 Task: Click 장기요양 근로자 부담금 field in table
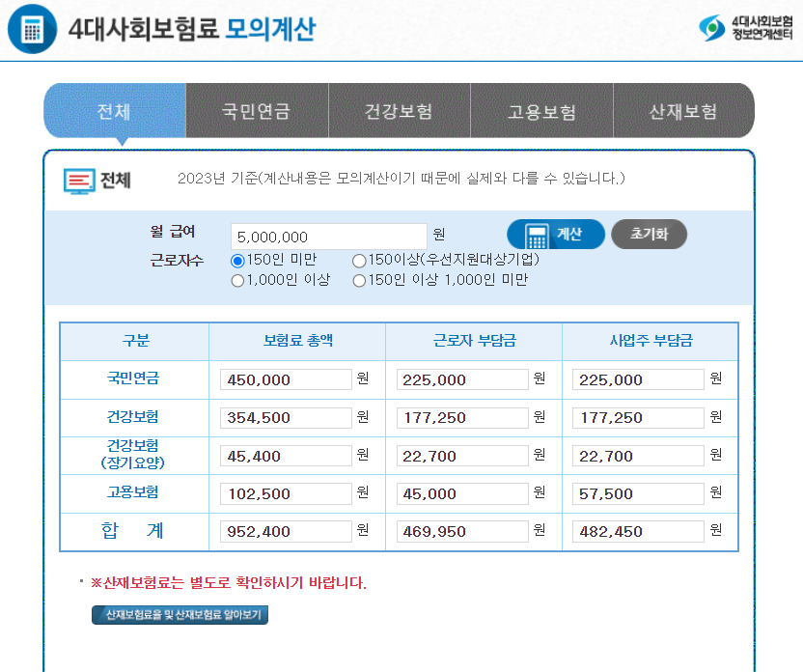pos(462,456)
